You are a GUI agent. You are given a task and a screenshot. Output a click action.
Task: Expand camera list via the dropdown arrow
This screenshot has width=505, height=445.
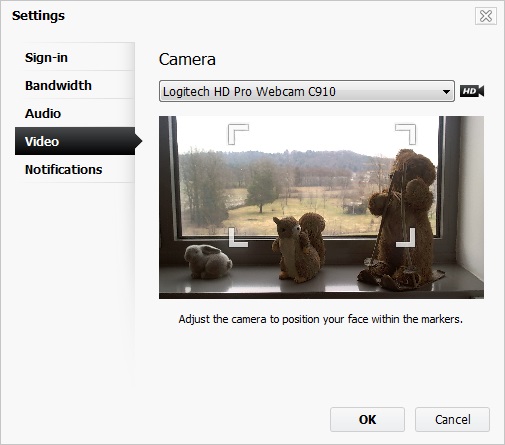(x=446, y=91)
